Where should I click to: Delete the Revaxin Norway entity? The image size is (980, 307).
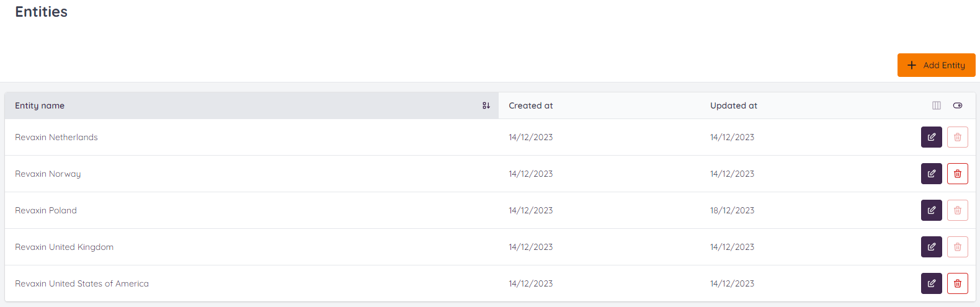(958, 174)
